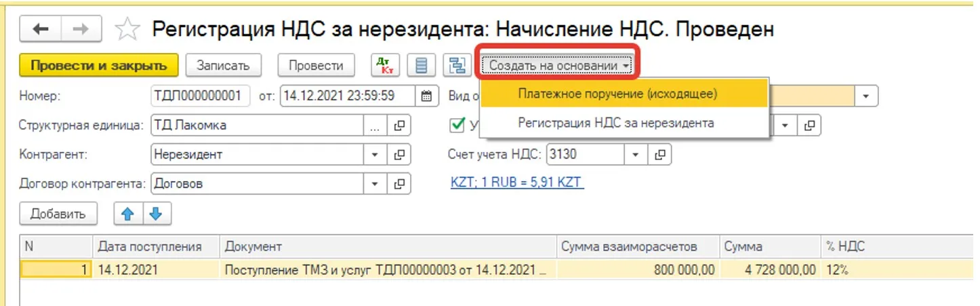Expand the dropdown right of the checkbox field
Screen dimensions: 980x306
(785, 126)
